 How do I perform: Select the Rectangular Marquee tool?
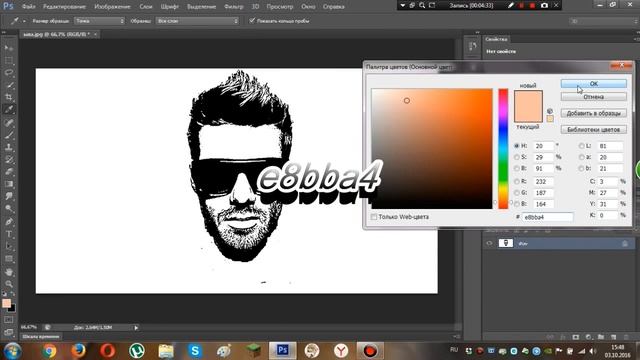pyautogui.click(x=9, y=60)
